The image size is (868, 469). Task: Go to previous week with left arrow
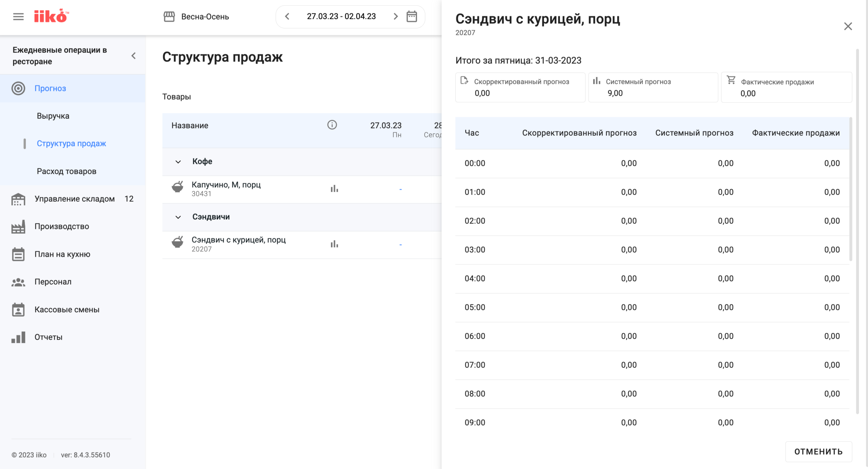click(287, 17)
